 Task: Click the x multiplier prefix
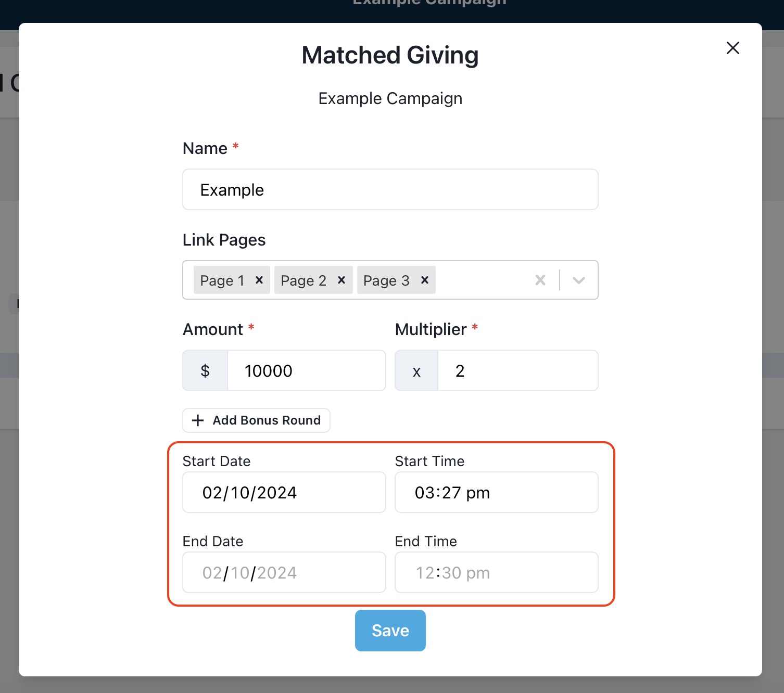pyautogui.click(x=416, y=370)
